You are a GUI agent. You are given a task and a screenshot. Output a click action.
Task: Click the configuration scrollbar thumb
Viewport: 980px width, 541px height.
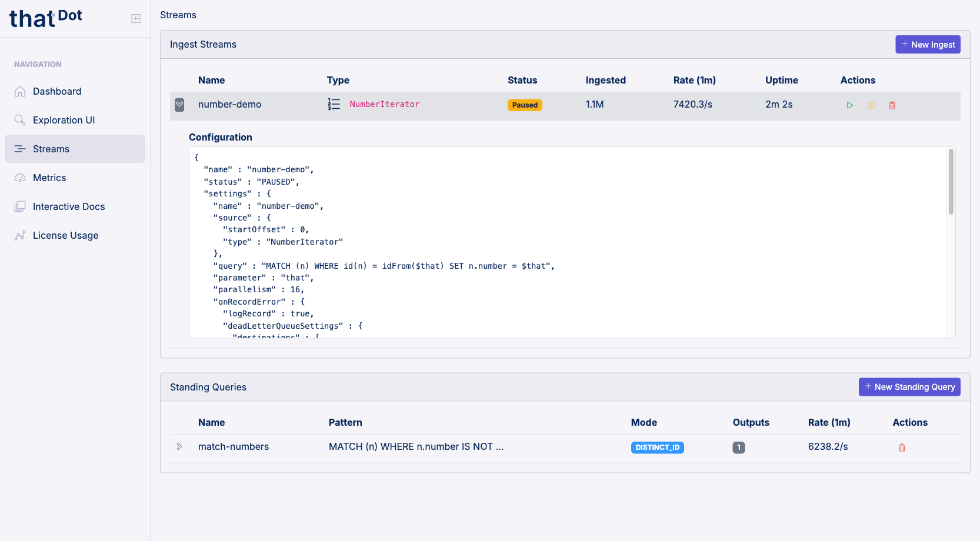tap(951, 182)
